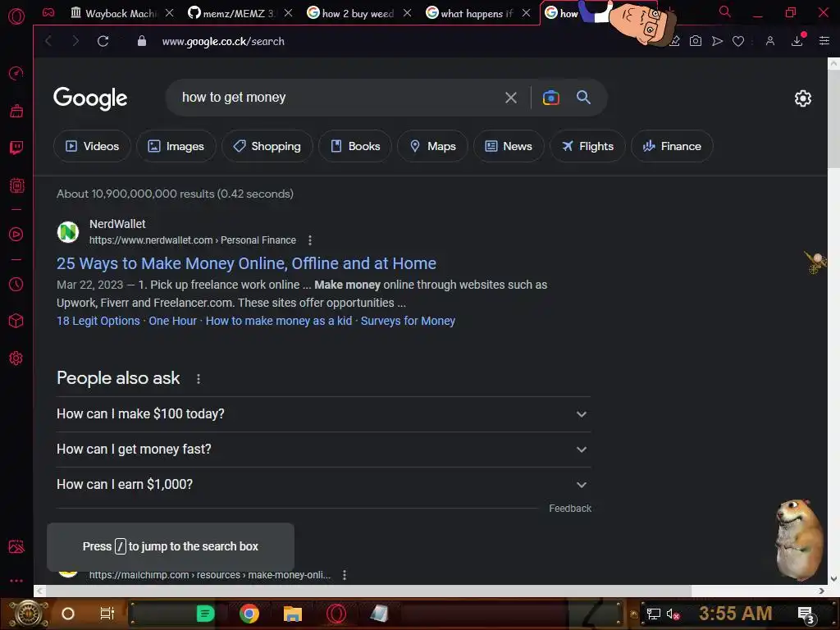Go to Google homepage via logo
Viewport: 840px width, 630px height.
[x=90, y=98]
